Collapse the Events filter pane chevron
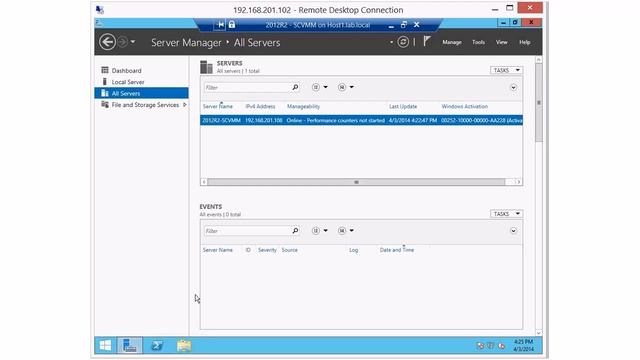 (x=513, y=231)
